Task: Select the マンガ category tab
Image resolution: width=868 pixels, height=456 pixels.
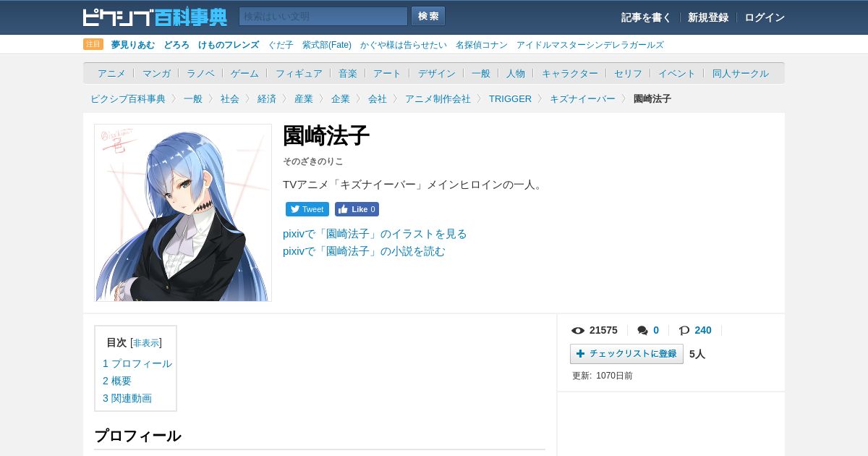Action: (156, 73)
